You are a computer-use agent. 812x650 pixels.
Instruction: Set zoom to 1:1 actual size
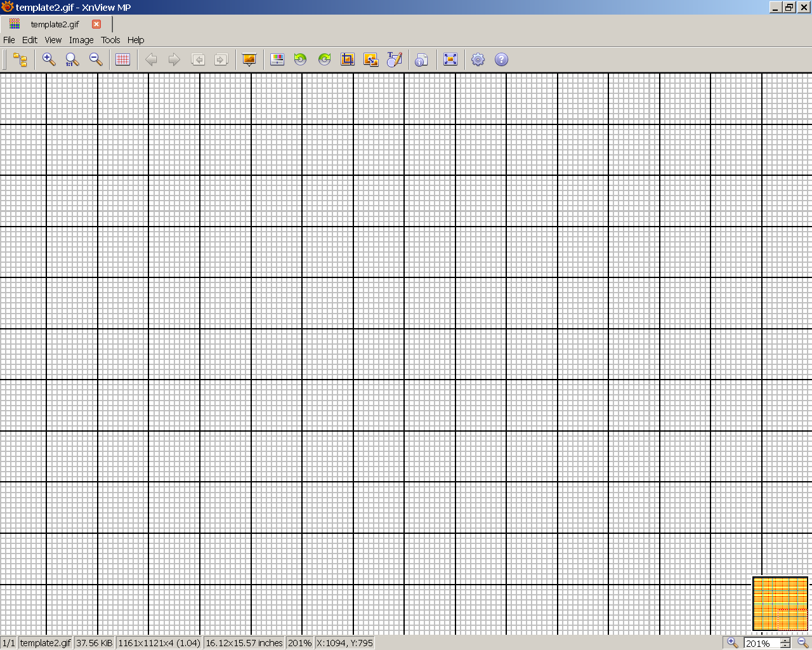(72, 60)
